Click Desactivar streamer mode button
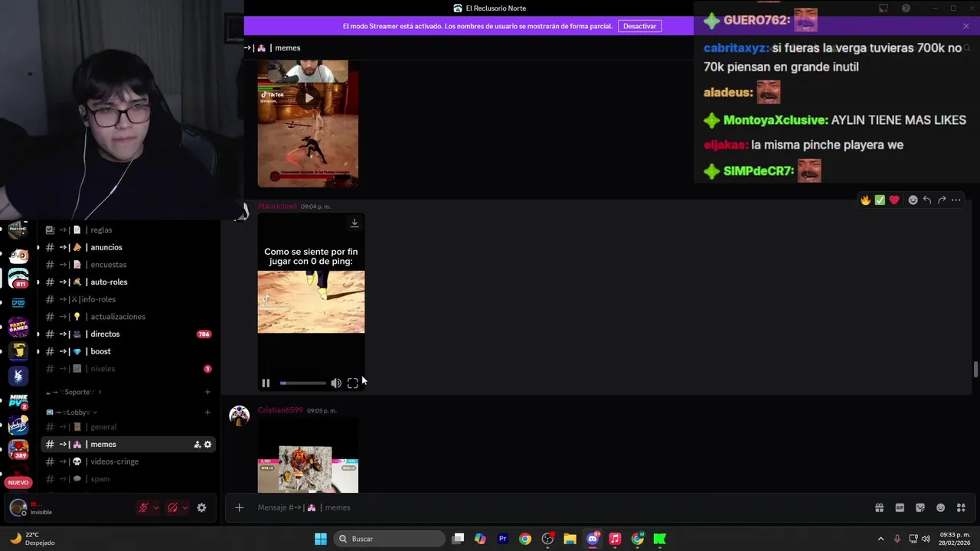This screenshot has height=551, width=980. [639, 26]
